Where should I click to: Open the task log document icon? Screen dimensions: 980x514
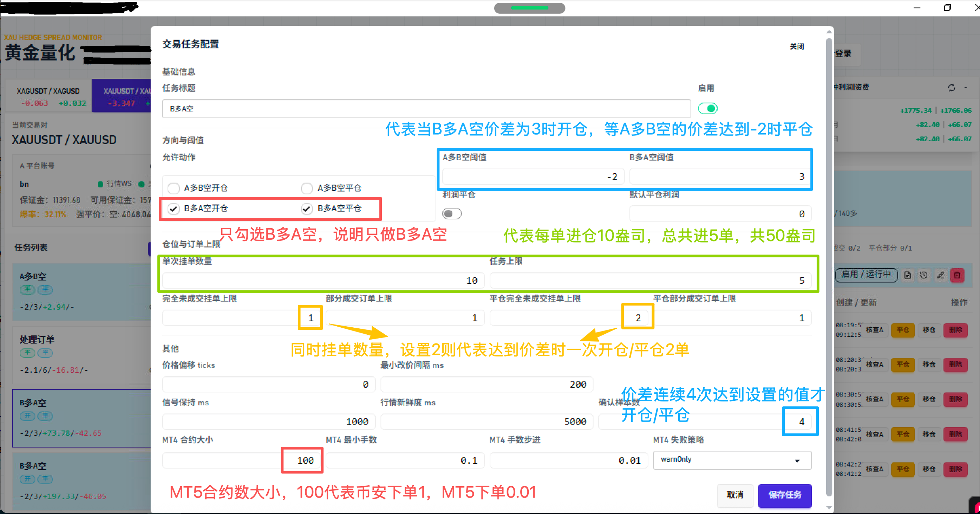tap(908, 275)
